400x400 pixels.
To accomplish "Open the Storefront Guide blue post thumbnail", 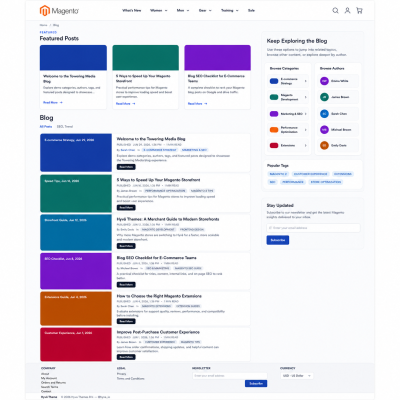I will pos(76,232).
